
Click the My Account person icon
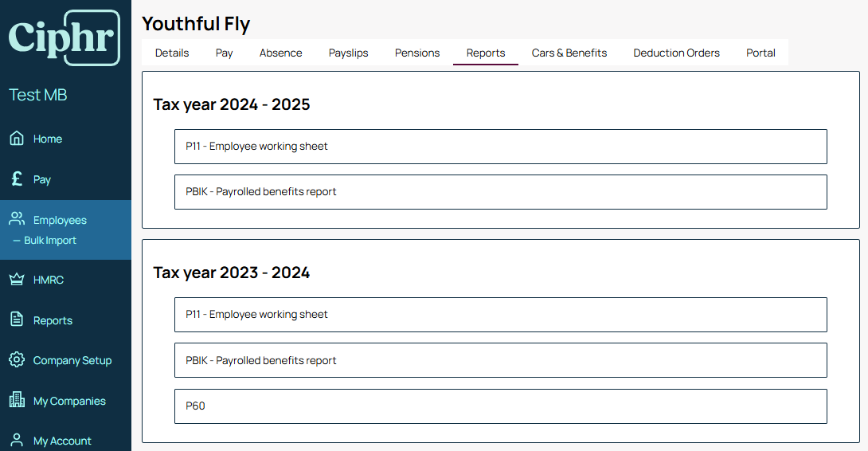pyautogui.click(x=17, y=441)
